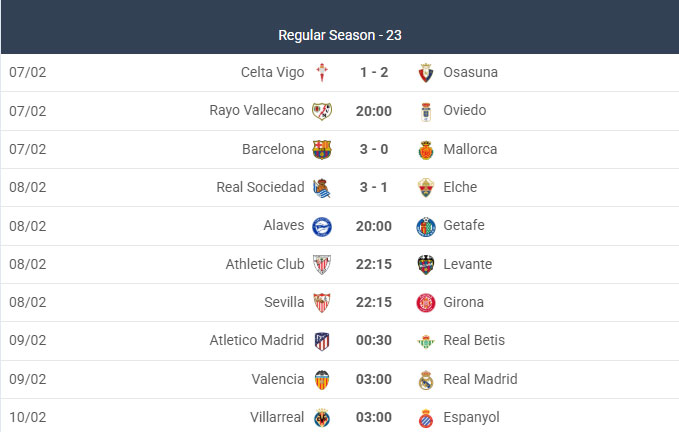This screenshot has width=679, height=432.
Task: Click the Mallorca club badge
Action: 426,149
